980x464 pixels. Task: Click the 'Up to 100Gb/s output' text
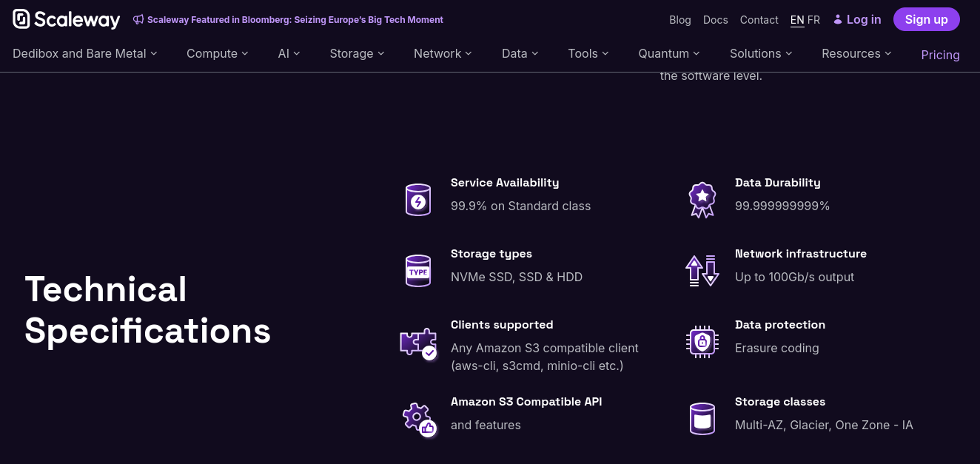794,277
